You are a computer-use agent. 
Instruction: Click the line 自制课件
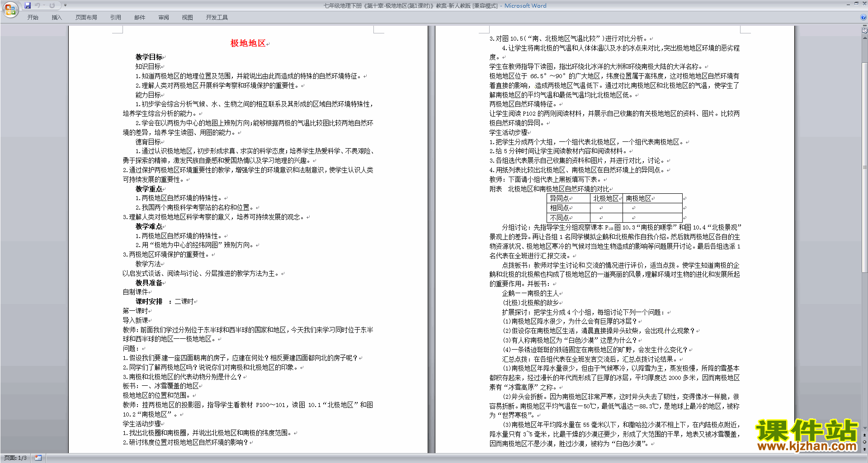(x=135, y=292)
